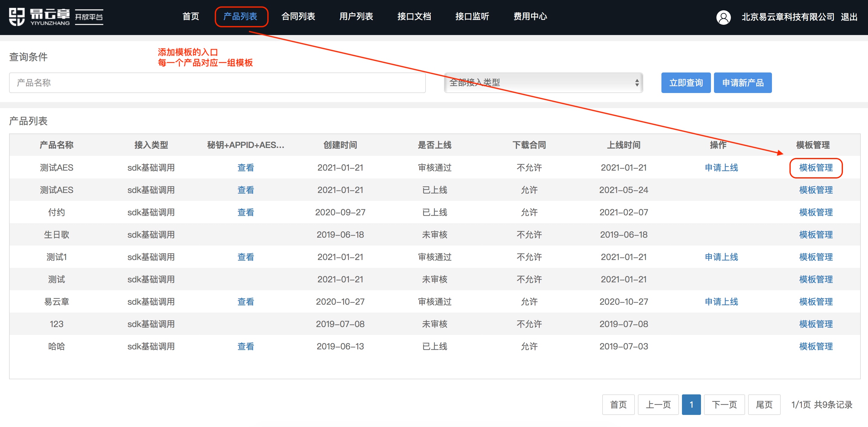Go to 首页 in navigation bar
This screenshot has height=427, width=868.
tap(191, 16)
